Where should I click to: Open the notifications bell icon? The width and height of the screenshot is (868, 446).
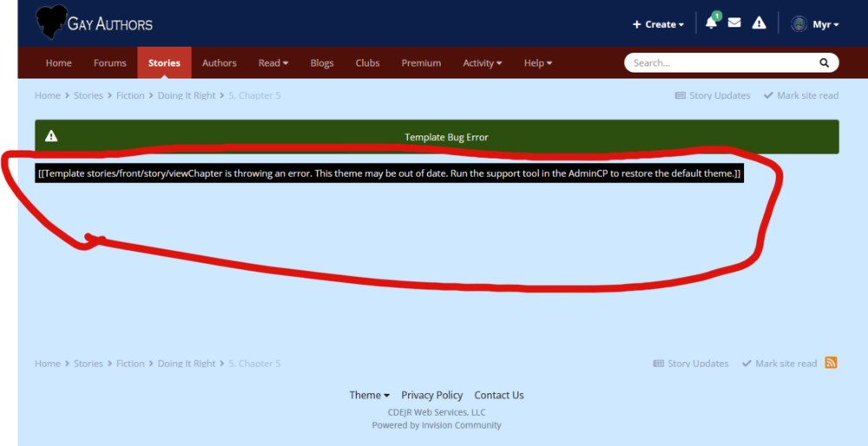tap(711, 23)
